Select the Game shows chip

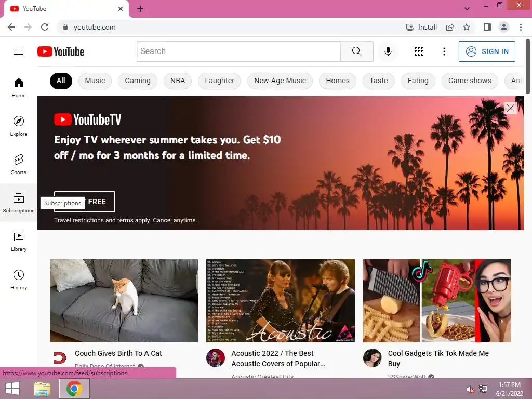tap(470, 81)
